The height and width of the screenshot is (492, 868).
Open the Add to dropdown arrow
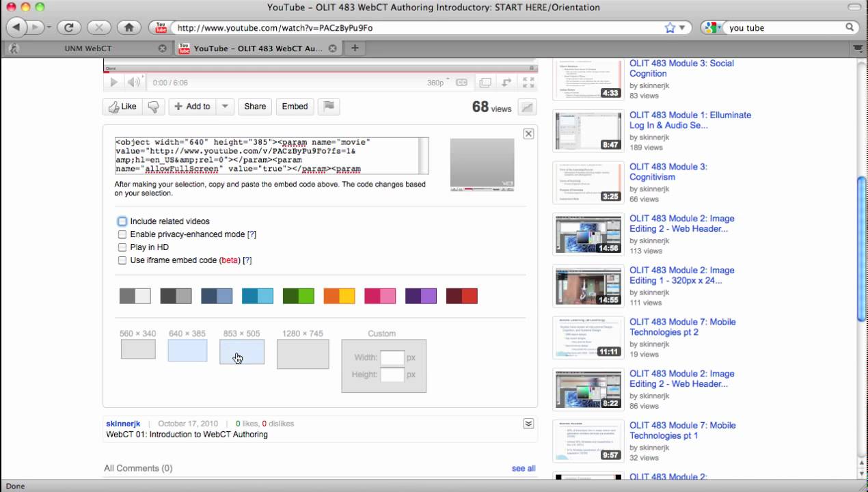click(x=225, y=107)
